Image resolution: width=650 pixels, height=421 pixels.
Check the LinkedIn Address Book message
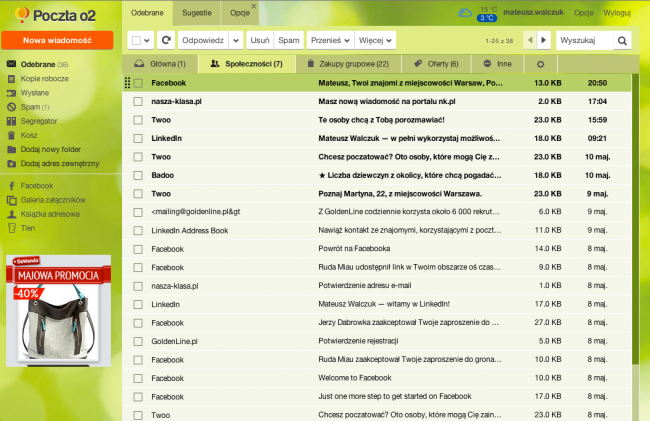click(x=138, y=230)
